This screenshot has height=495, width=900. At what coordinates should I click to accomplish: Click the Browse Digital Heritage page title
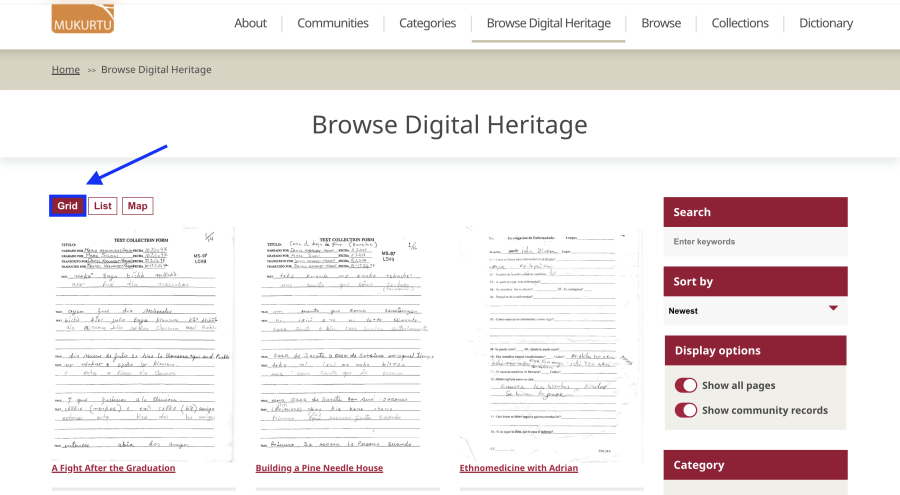449,125
